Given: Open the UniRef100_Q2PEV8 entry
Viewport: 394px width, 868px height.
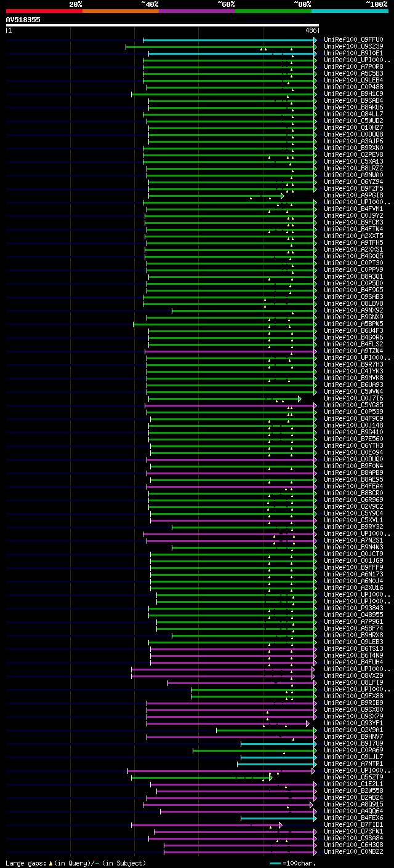Looking at the screenshot, I should tap(353, 155).
